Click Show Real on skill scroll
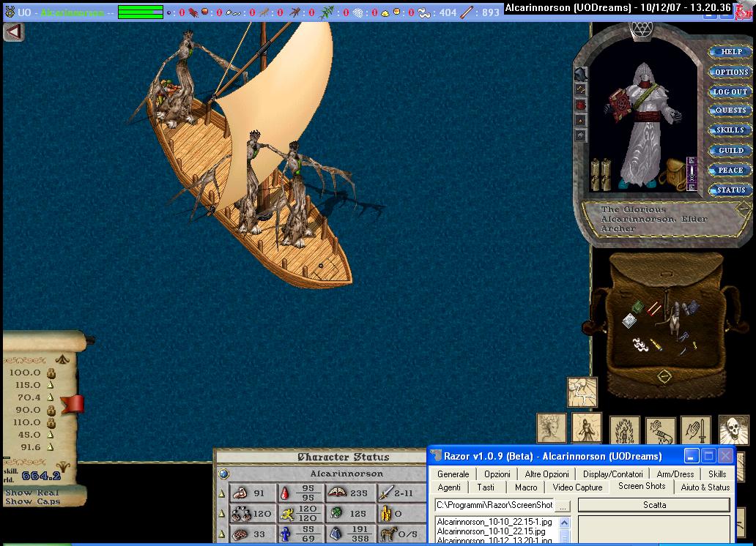The height and width of the screenshot is (546, 756). coord(31,493)
